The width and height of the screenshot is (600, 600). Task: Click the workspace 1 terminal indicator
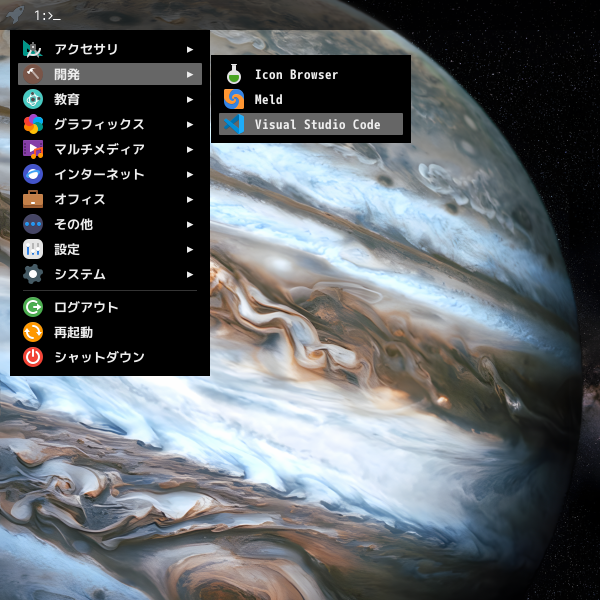tap(47, 16)
